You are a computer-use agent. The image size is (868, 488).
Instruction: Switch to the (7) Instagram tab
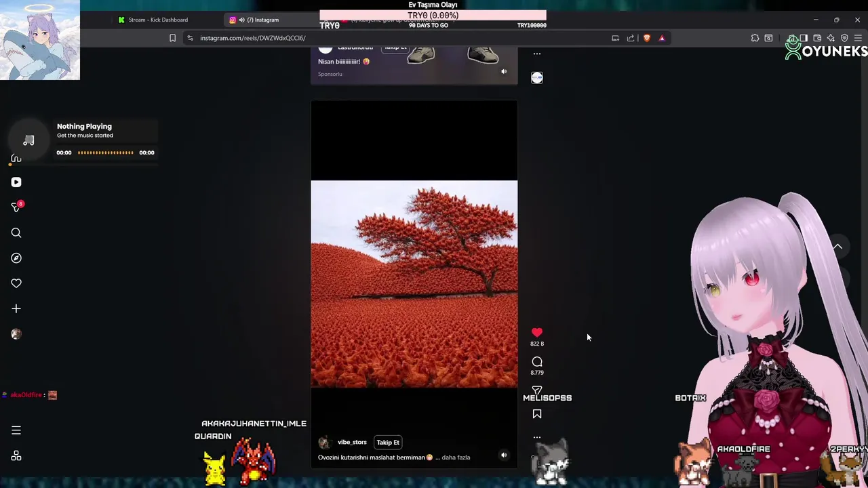263,20
